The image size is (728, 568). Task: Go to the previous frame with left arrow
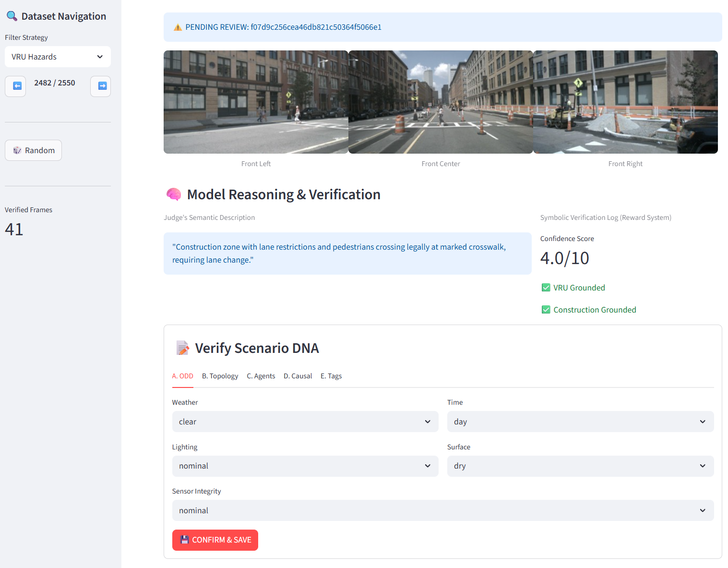coord(15,86)
